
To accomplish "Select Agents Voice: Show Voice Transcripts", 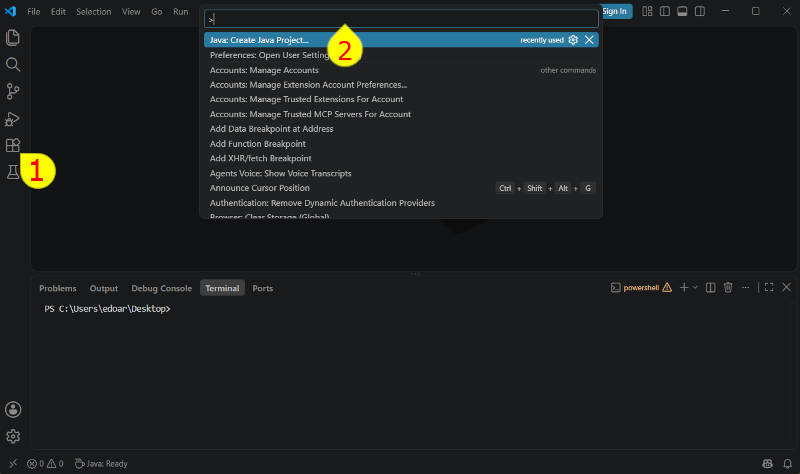I will point(401,173).
